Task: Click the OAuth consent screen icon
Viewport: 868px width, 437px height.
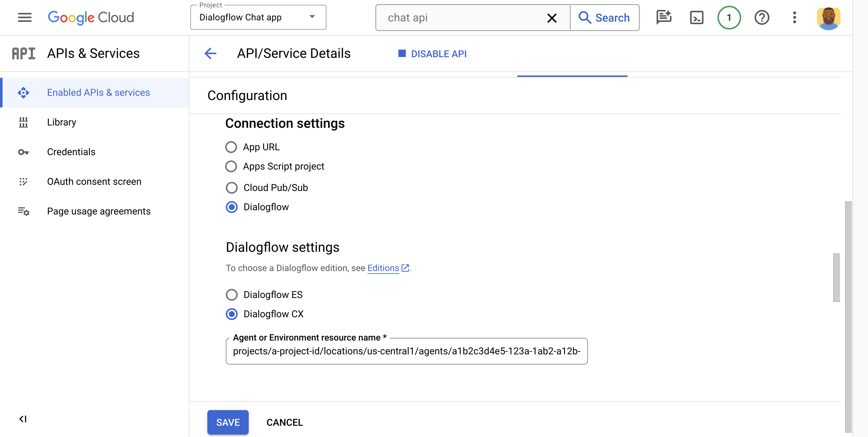Action: (23, 181)
